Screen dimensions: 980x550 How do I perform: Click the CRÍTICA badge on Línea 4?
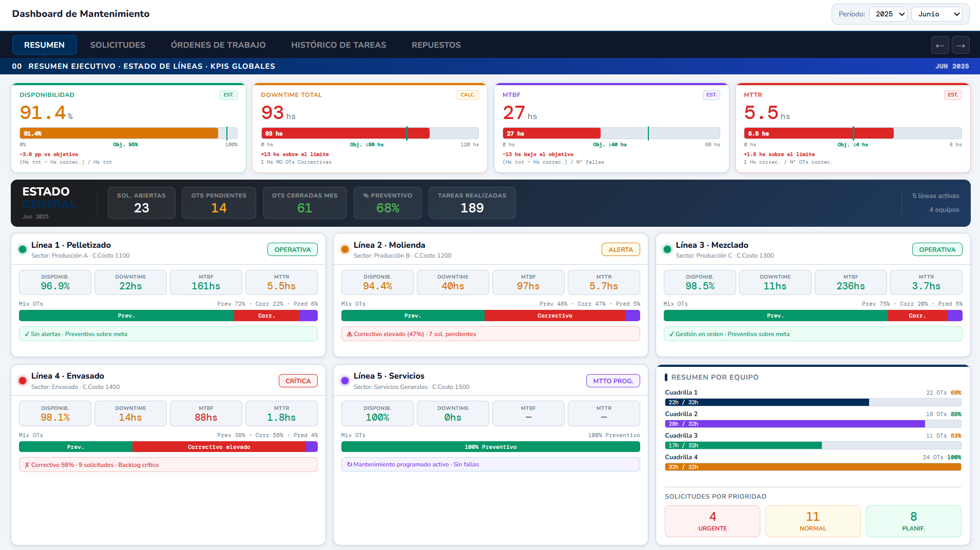[298, 381]
